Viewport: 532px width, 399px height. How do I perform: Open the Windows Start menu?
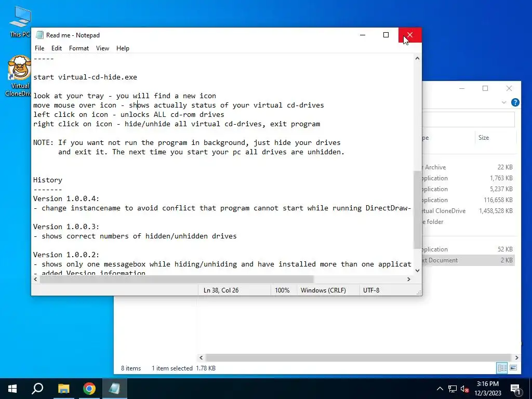tap(12, 389)
